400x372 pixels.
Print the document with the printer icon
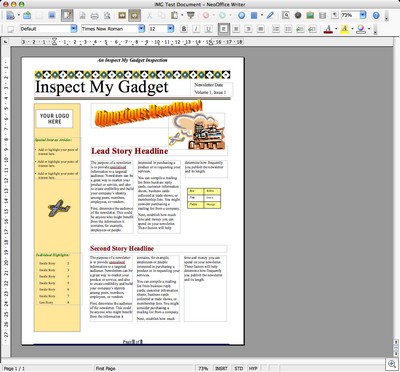[x=95, y=15]
